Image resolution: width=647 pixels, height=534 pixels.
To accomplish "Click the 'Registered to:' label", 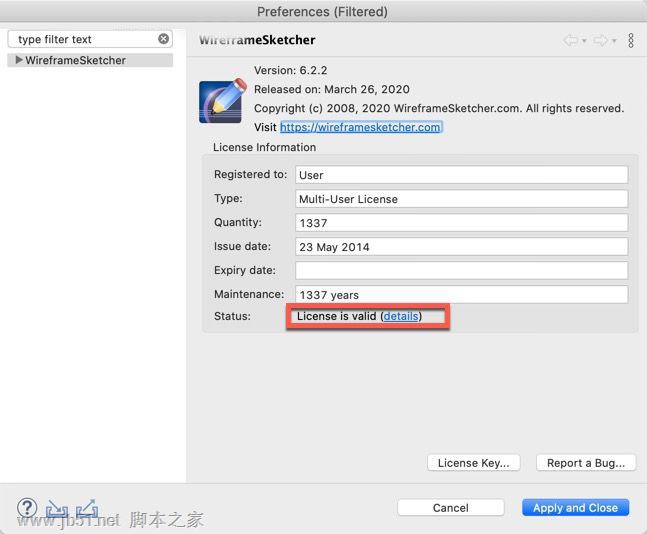I will 250,175.
